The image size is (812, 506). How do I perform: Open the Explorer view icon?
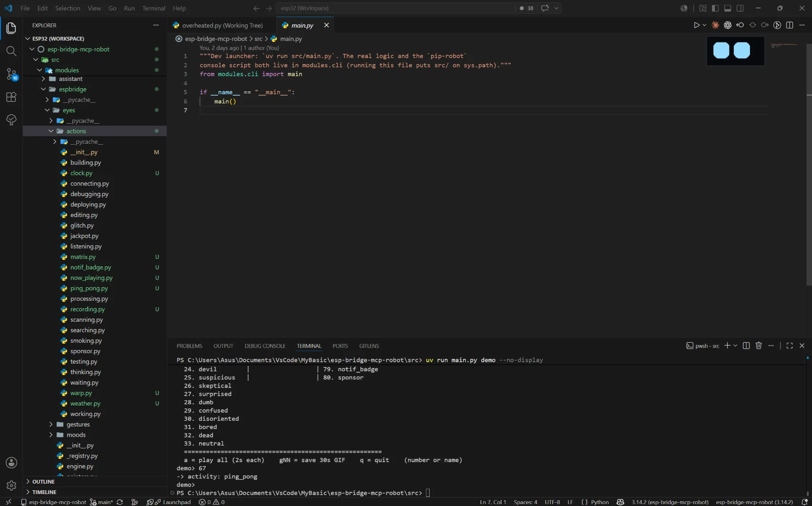coord(11,28)
